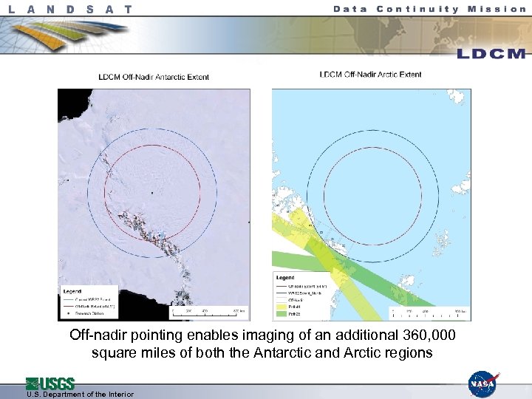
Task: Click the yellow path swatch in Arctic legend
Action: tap(282, 307)
